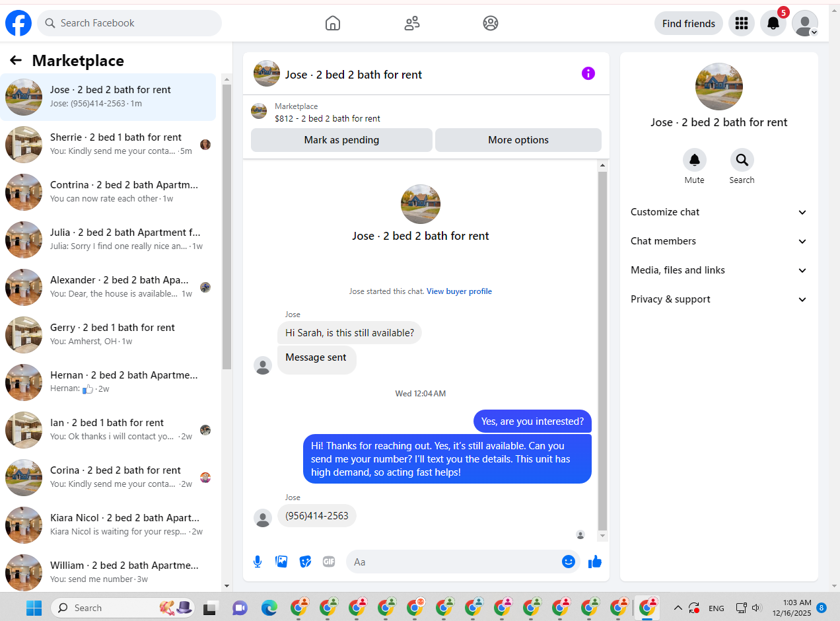The width and height of the screenshot is (840, 621).
Task: Click the More options button
Action: pos(518,140)
